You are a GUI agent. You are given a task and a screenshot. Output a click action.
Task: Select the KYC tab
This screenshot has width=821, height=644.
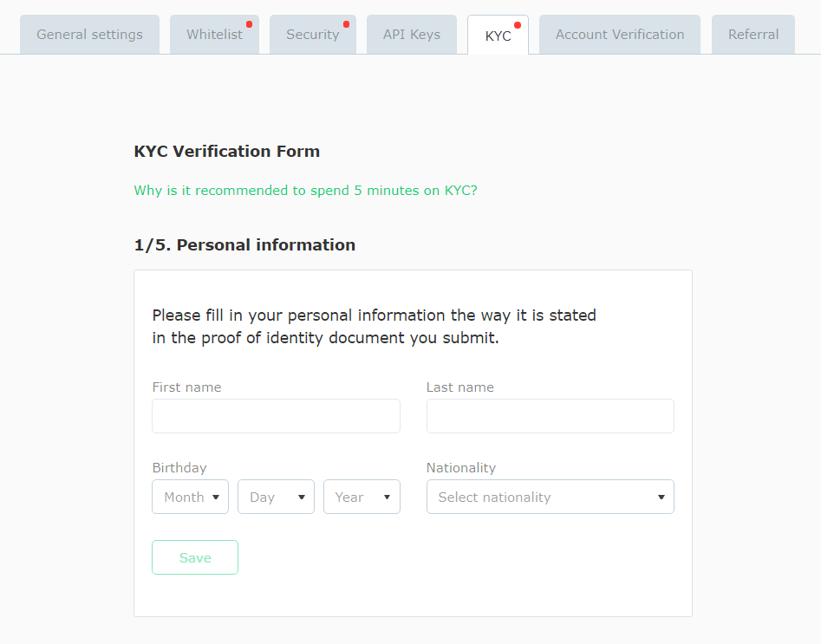pos(498,36)
